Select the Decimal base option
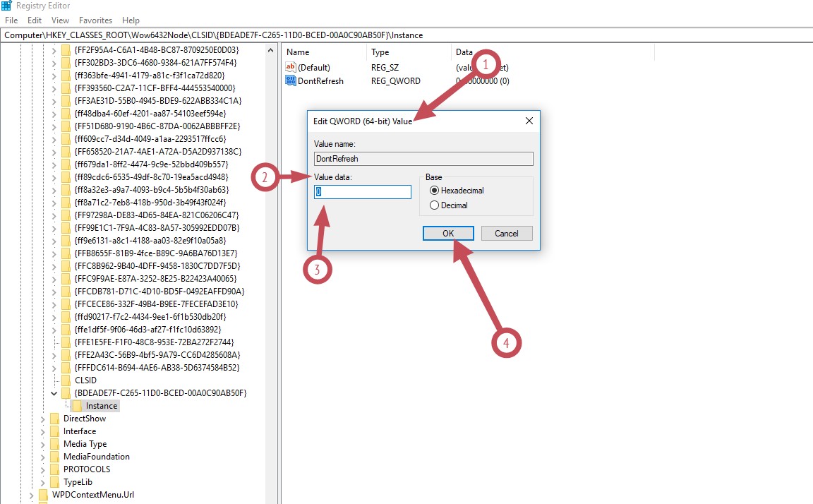 (435, 205)
